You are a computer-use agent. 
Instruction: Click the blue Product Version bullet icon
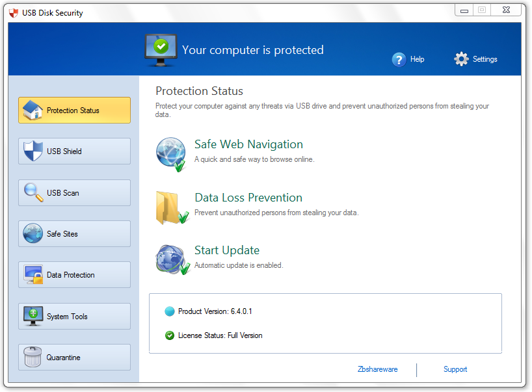[169, 311]
